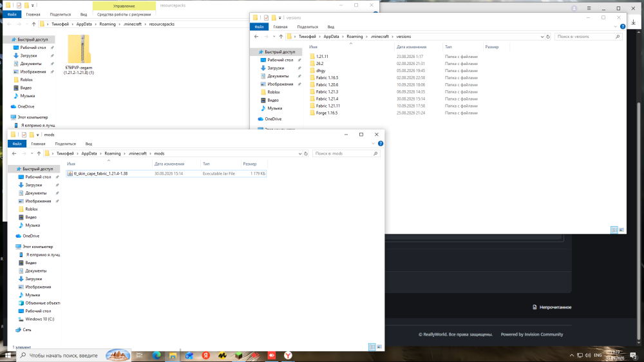Open the browser hamburger menu behind the windows
Image resolution: width=644 pixels, height=362 pixels.
click(589, 8)
